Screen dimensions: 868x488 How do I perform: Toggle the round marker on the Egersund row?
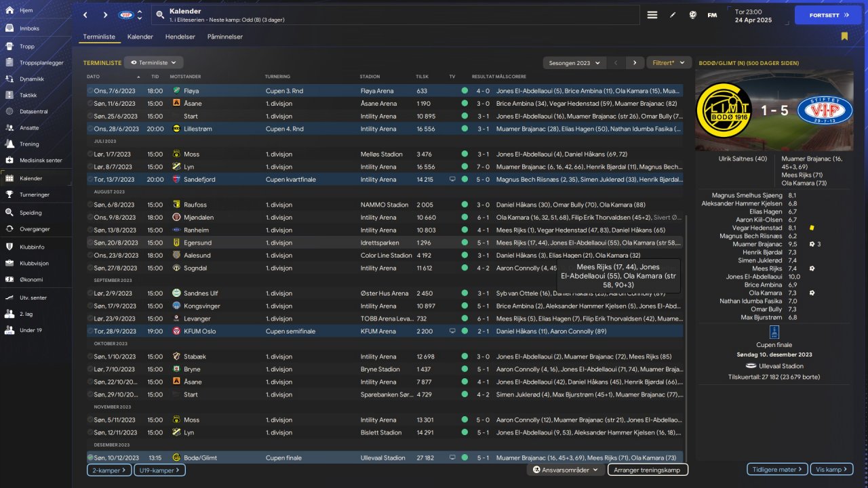click(90, 243)
